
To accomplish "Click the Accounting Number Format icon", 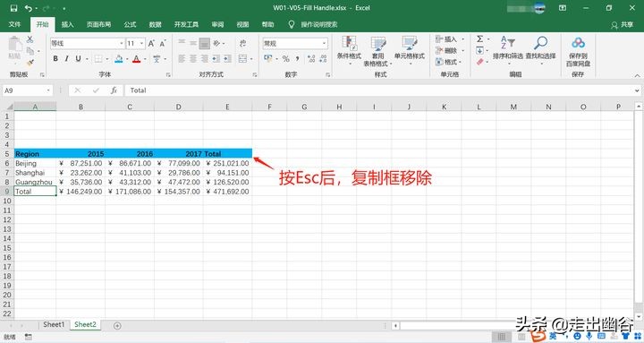I will tap(268, 59).
